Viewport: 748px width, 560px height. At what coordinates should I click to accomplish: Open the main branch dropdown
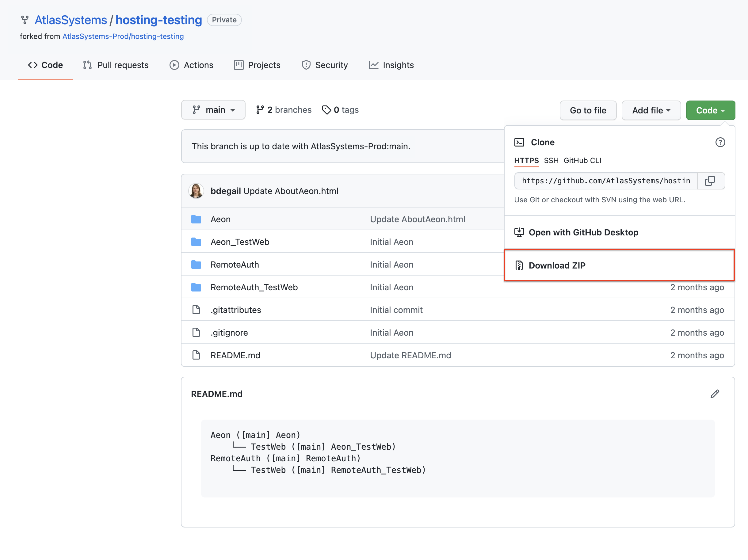pos(213,109)
